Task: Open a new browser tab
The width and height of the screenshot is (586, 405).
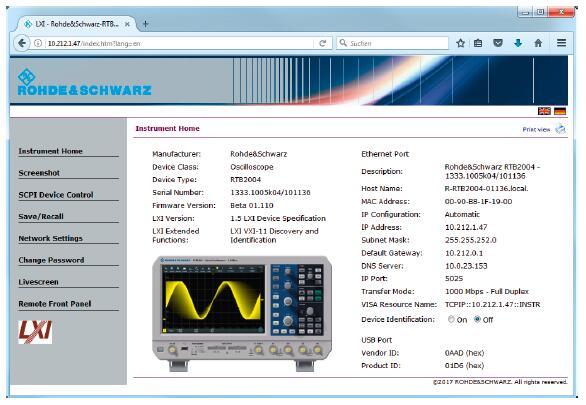Action: pos(145,24)
